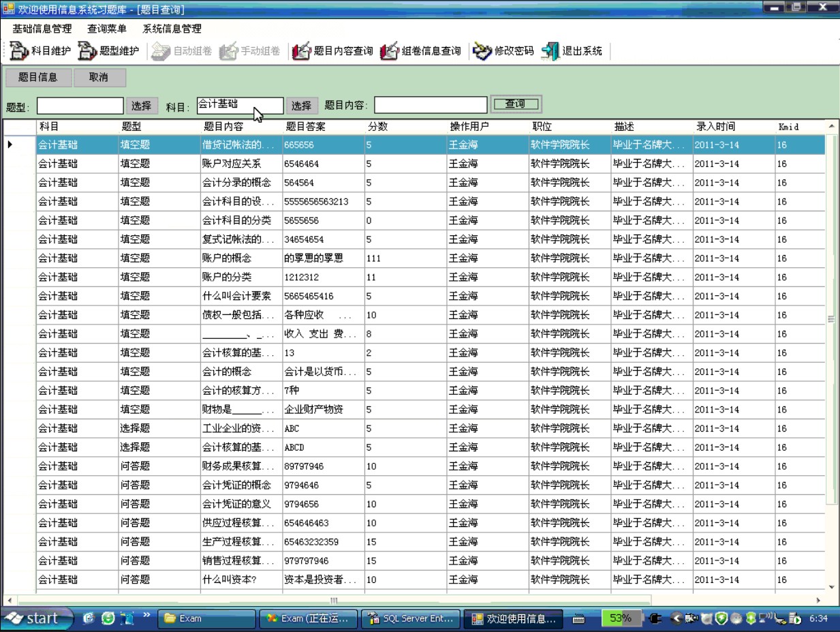The image size is (840, 632).
Task: Select the cell 会计凭证的意义
Action: pyautogui.click(x=241, y=505)
